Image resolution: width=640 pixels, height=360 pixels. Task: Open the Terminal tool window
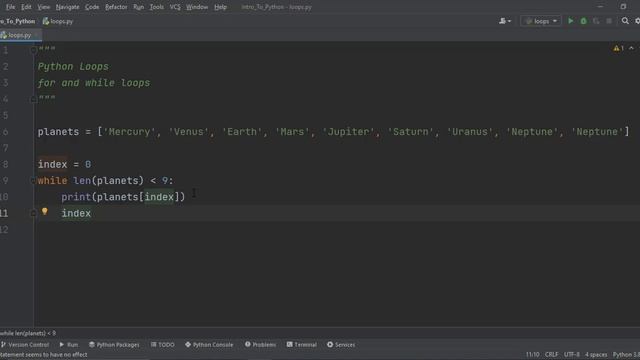click(x=302, y=344)
